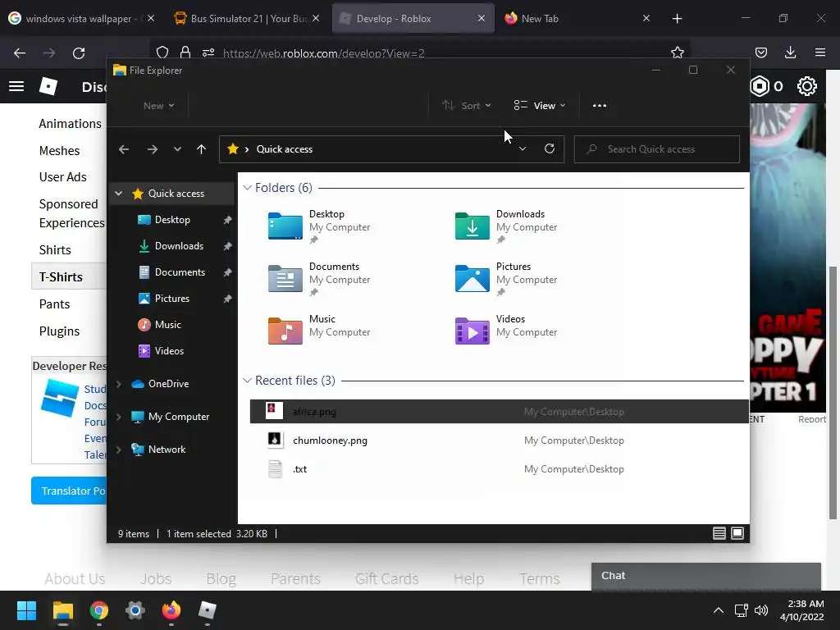The image size is (840, 630).
Task: Open recent locations dropdown arrow
Action: (177, 149)
